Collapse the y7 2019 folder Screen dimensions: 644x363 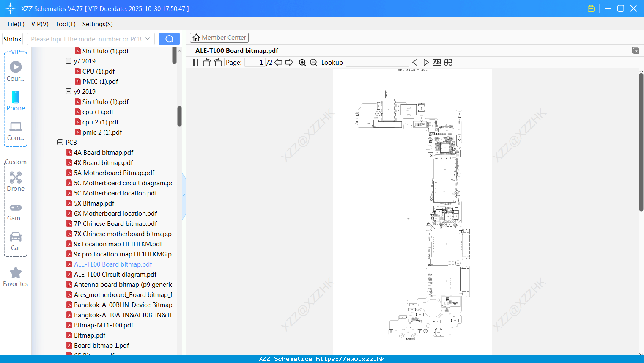tap(69, 61)
